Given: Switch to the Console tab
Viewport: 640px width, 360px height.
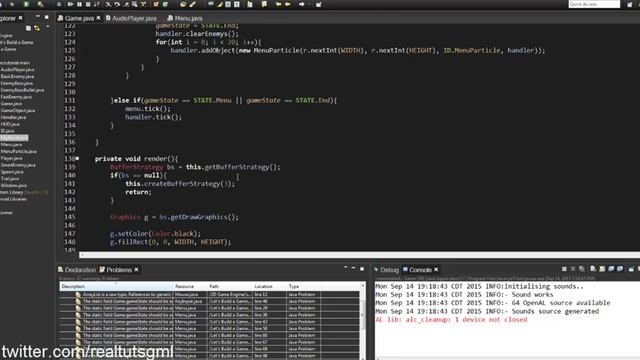Looking at the screenshot, I should (x=417, y=270).
